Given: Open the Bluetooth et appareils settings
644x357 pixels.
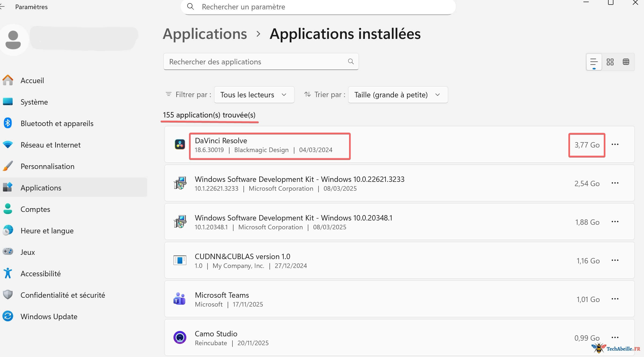Looking at the screenshot, I should point(57,123).
